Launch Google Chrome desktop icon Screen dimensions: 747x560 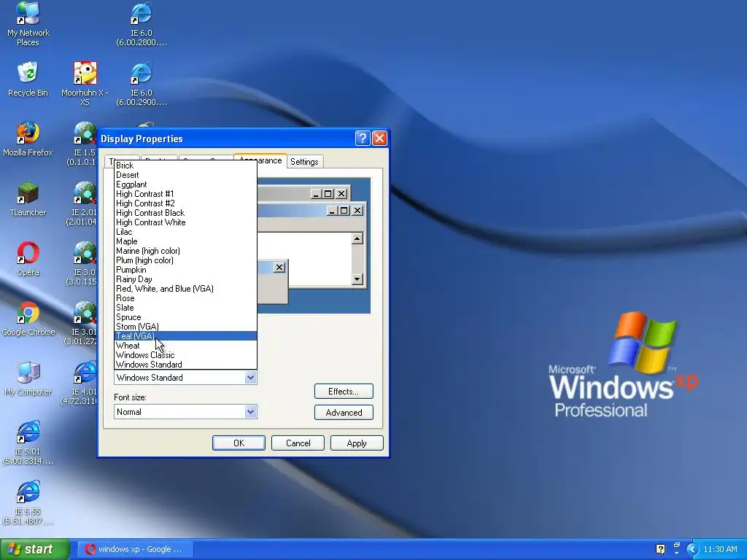(x=28, y=319)
